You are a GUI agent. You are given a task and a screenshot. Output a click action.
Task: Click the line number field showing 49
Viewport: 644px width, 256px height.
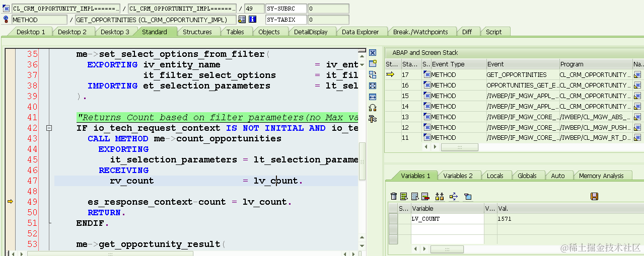pyautogui.click(x=253, y=9)
